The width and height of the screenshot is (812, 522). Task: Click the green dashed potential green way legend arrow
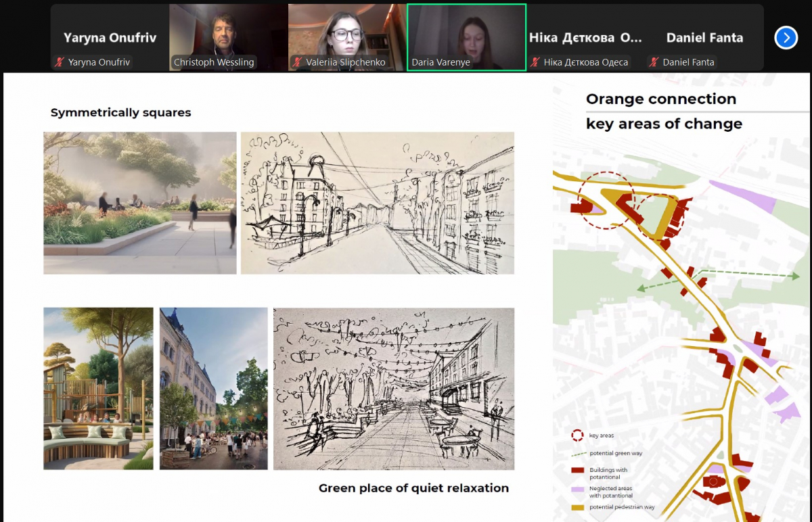(578, 453)
